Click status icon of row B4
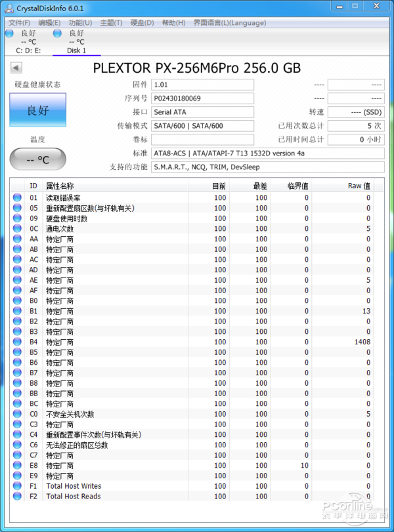 tap(17, 342)
